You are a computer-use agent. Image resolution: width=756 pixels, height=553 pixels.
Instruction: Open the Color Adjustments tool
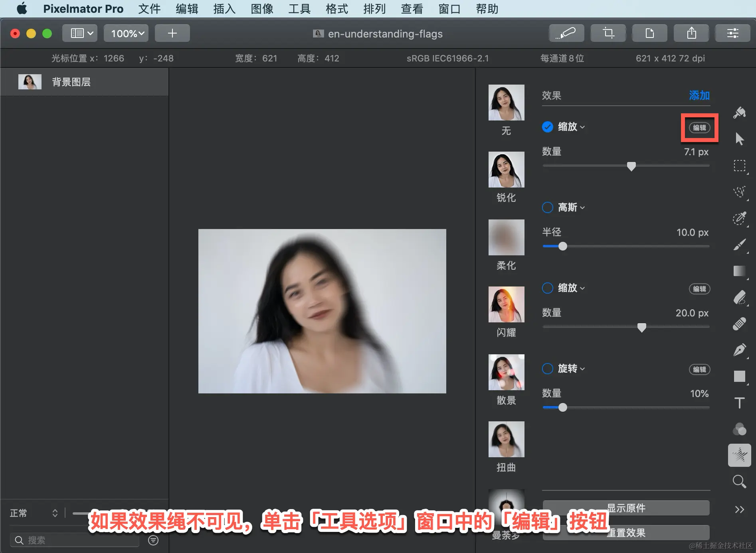tap(739, 429)
